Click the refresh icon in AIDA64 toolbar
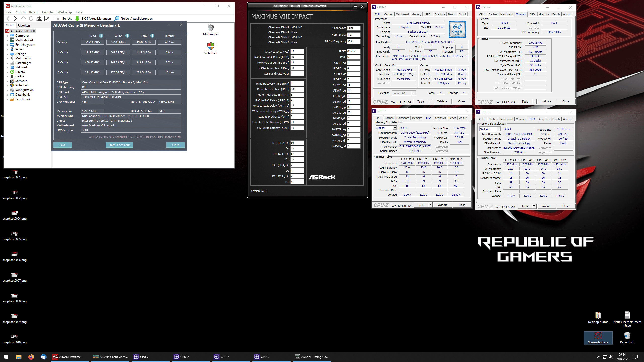 pos(31,18)
